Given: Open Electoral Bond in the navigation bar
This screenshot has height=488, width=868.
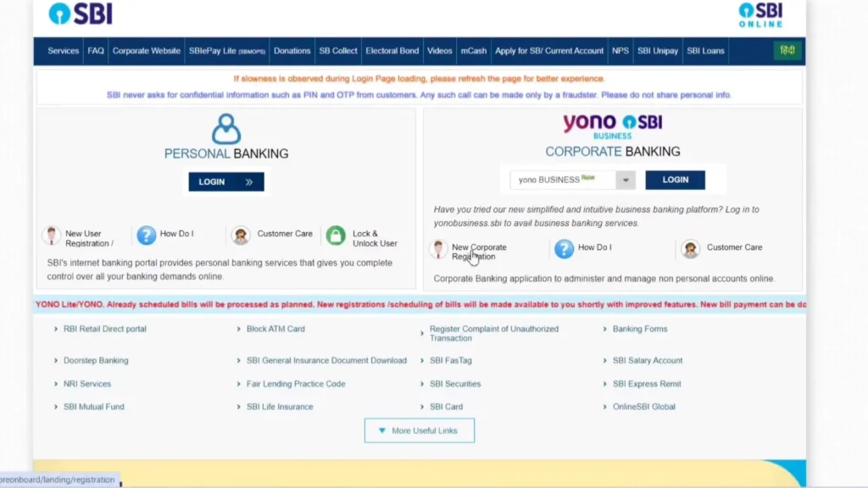Looking at the screenshot, I should (392, 51).
